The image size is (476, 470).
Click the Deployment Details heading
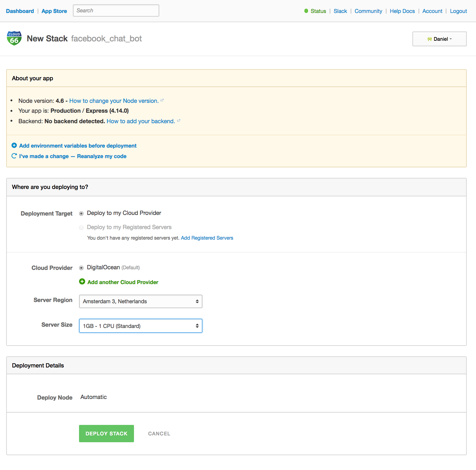point(38,366)
